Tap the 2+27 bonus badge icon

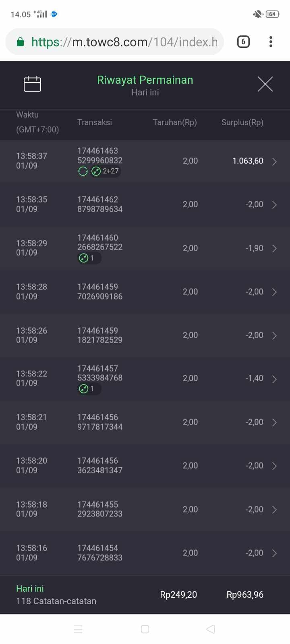click(x=96, y=171)
